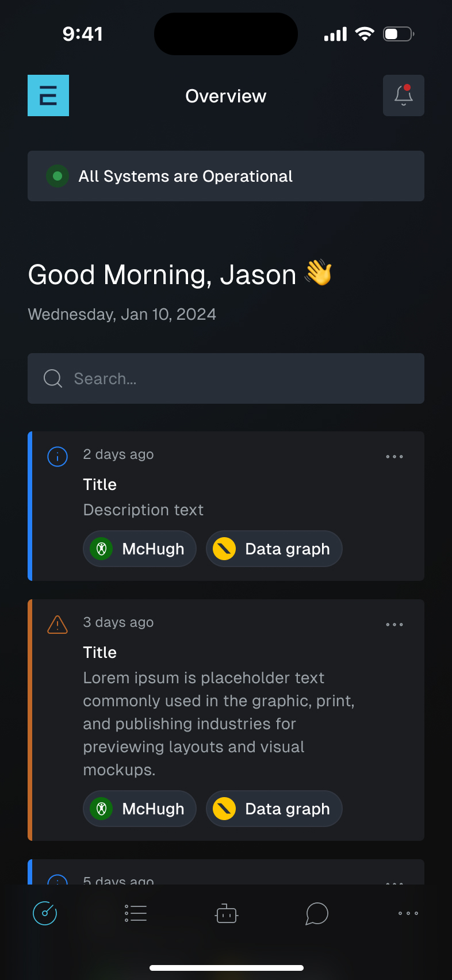
Task: Open the robot assistant tab
Action: tap(227, 913)
